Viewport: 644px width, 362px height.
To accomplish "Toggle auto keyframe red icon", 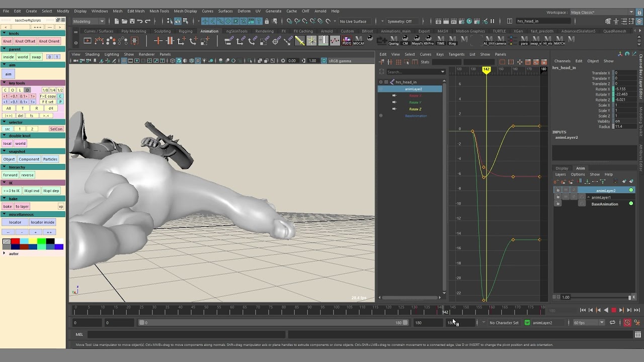I will pos(627,323).
